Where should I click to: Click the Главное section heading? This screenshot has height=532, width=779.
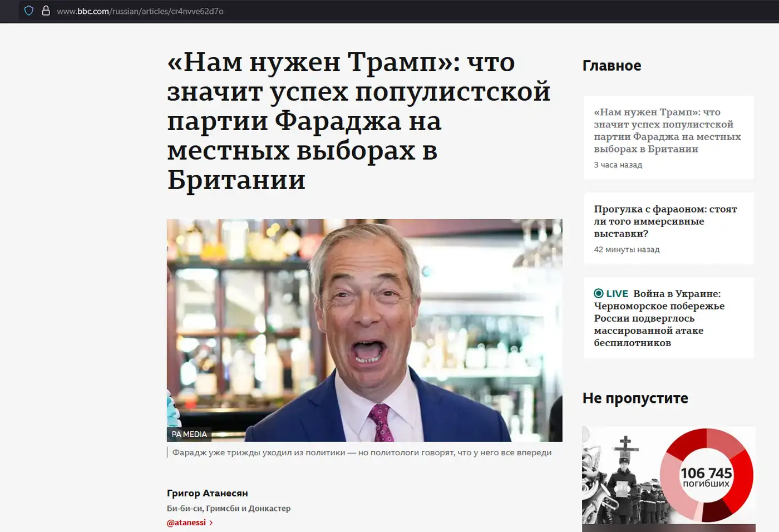pyautogui.click(x=612, y=66)
